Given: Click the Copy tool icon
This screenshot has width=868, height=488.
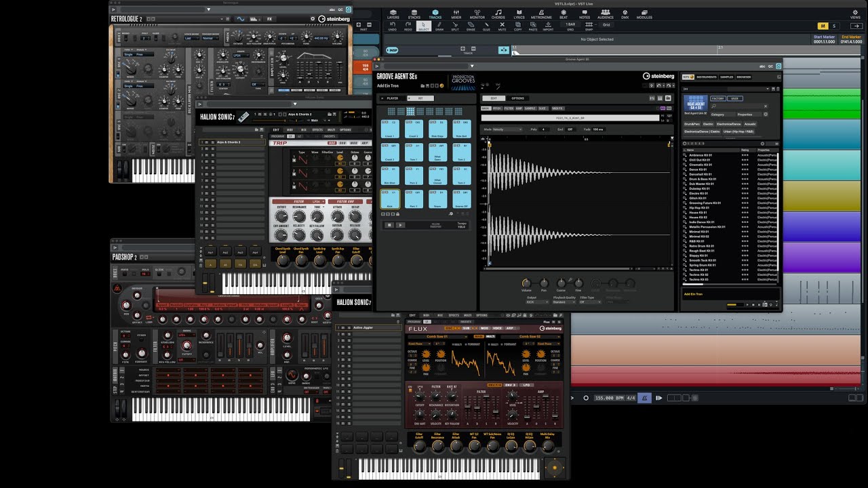Looking at the screenshot, I should tap(518, 26).
